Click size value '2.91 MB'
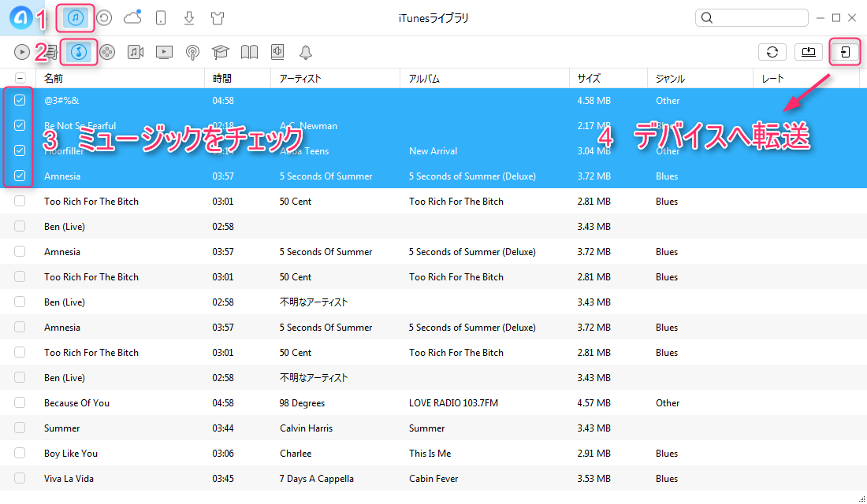 pos(594,453)
